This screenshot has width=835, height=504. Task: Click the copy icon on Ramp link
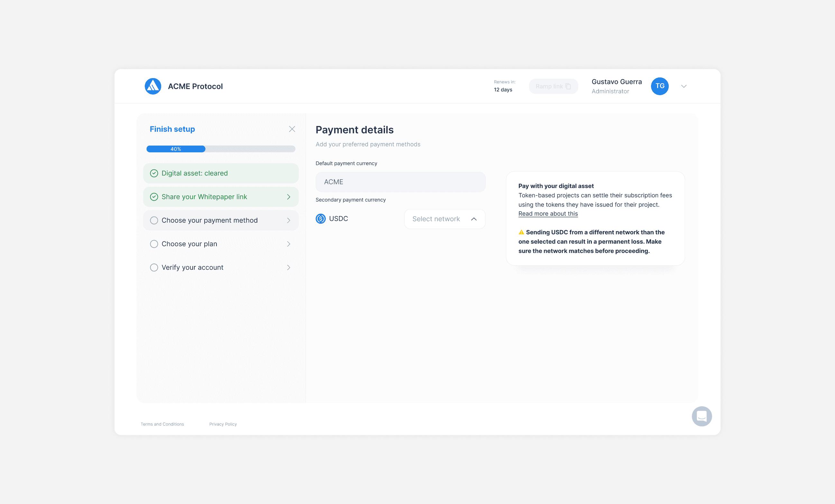coord(568,86)
